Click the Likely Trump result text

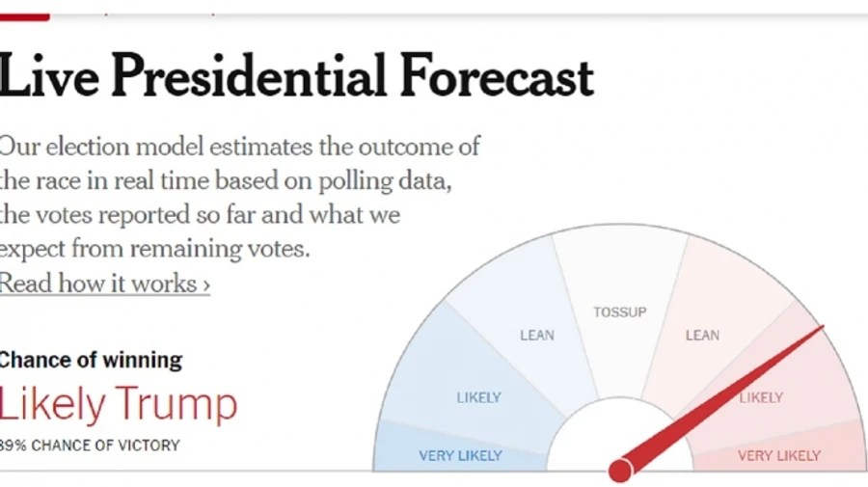(x=118, y=406)
